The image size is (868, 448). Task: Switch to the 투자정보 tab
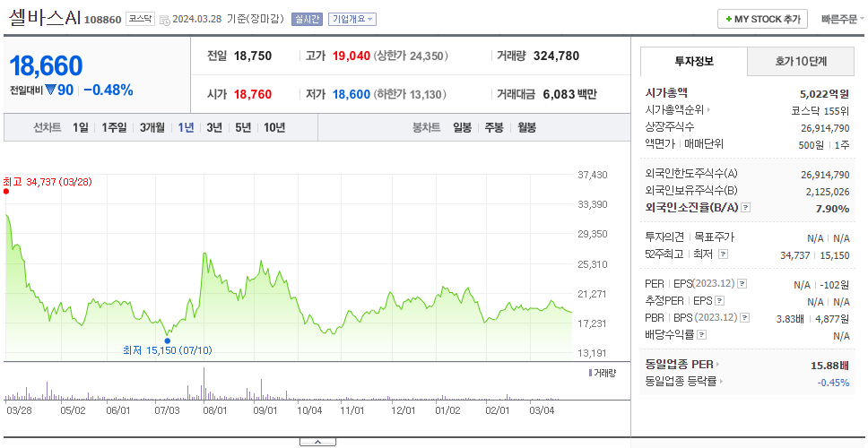(694, 62)
